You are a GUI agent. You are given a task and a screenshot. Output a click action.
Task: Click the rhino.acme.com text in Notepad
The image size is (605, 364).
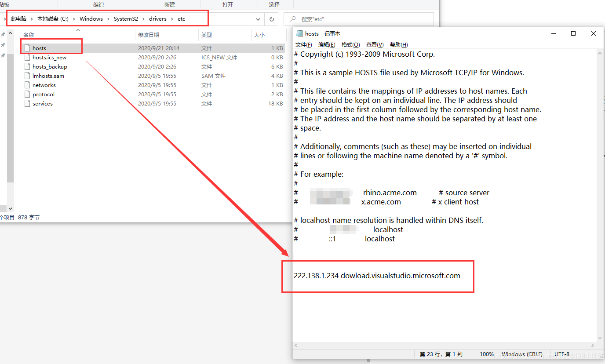tap(390, 193)
